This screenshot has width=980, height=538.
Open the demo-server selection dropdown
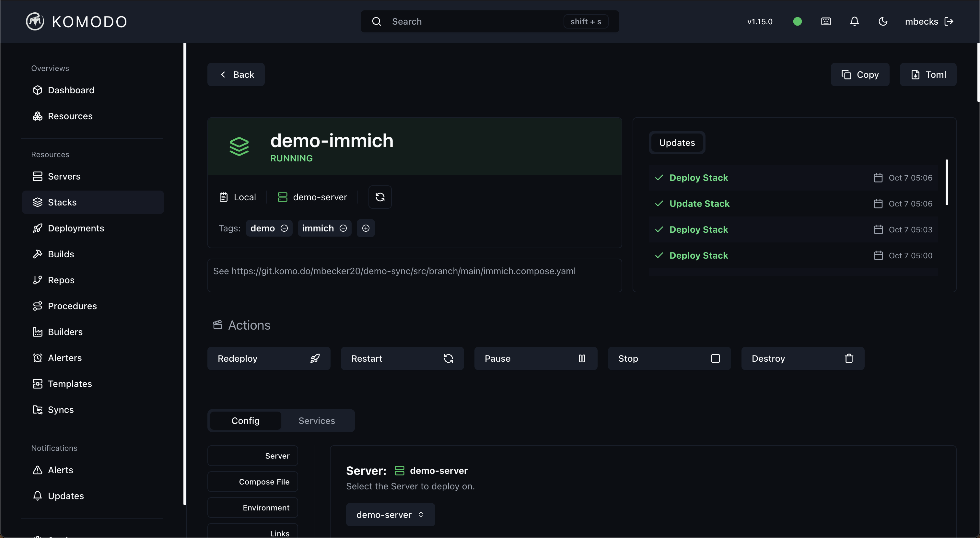click(x=390, y=514)
